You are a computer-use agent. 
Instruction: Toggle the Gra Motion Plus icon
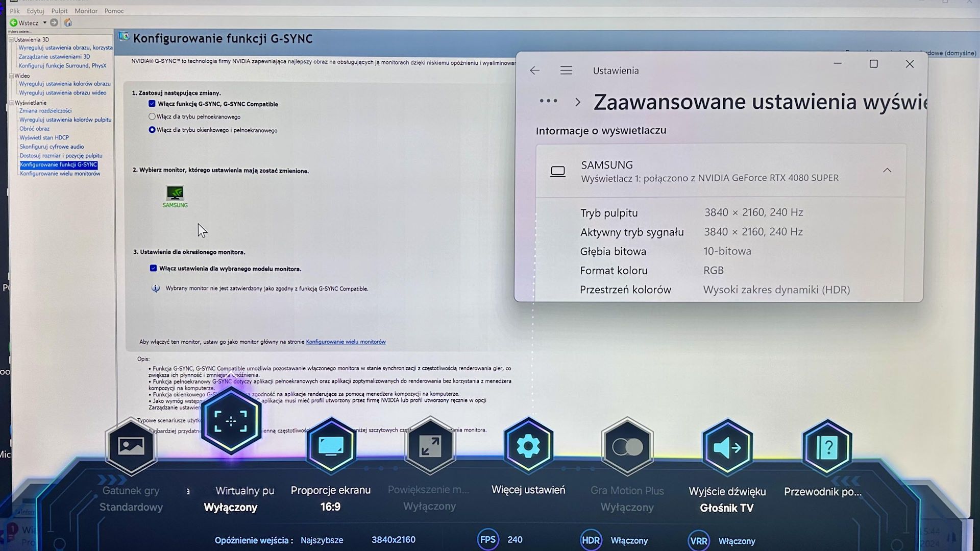click(627, 447)
